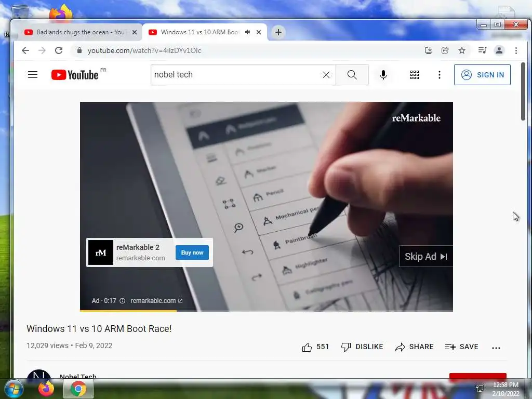Click the network tray icon
This screenshot has height=399, width=532.
tap(480, 389)
